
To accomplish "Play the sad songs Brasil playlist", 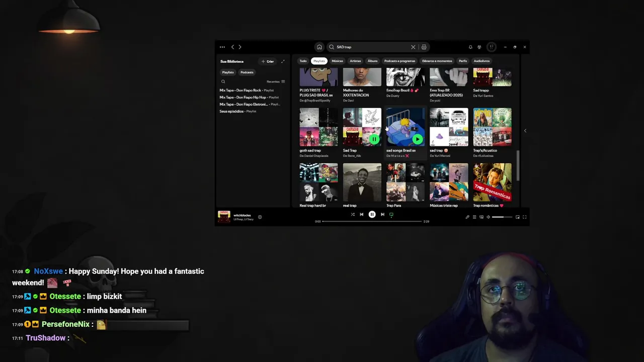I will [417, 139].
